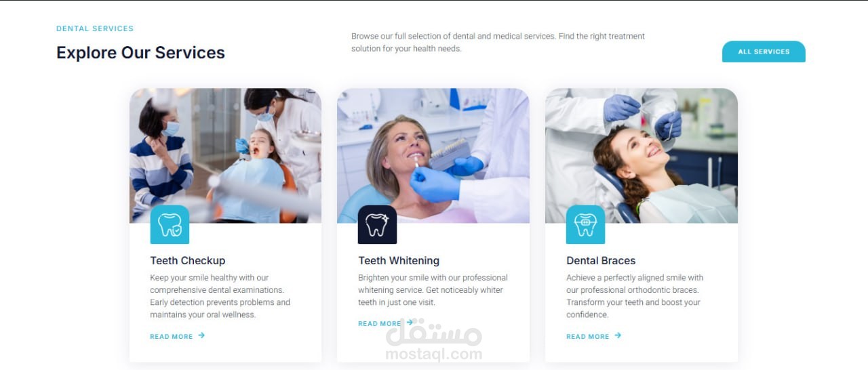Click the arrow beside Teeth Whitening Read More
Image resolution: width=868 pixels, height=370 pixels.
[x=410, y=323]
